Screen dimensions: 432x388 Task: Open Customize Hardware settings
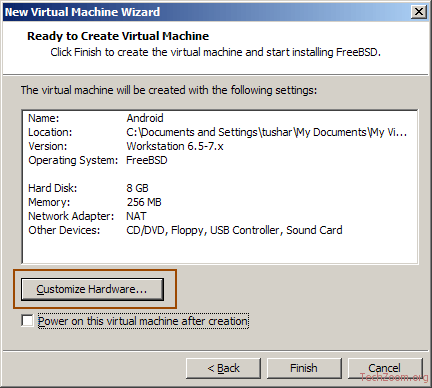point(92,289)
